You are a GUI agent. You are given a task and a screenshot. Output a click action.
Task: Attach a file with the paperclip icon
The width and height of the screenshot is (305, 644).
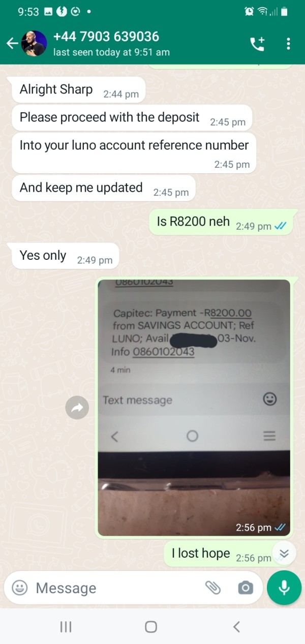click(213, 588)
